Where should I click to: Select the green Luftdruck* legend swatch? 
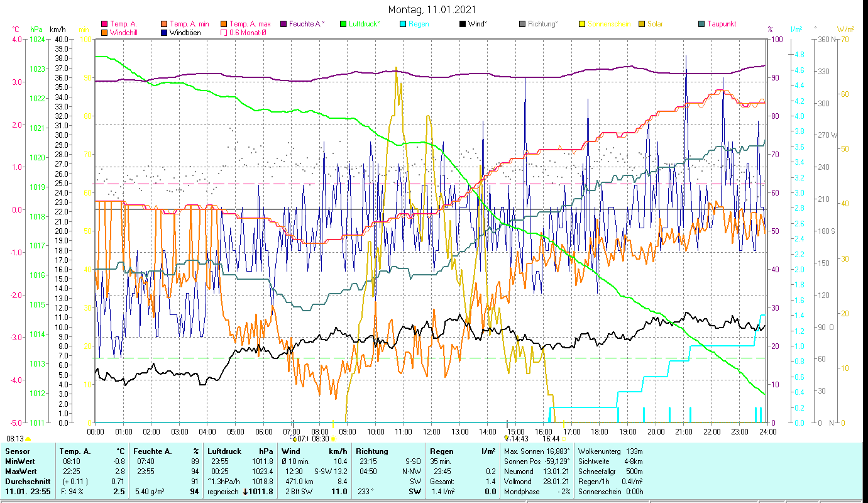pyautogui.click(x=343, y=24)
